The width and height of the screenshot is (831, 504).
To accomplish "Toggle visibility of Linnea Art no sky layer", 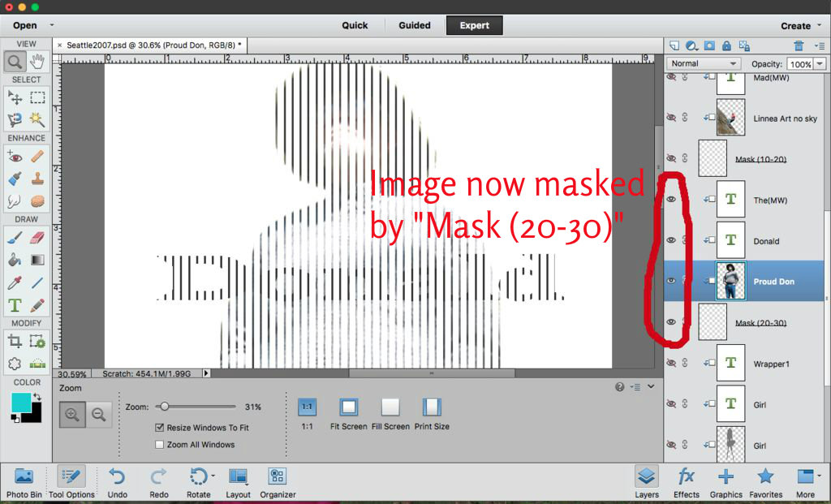I will tap(671, 118).
